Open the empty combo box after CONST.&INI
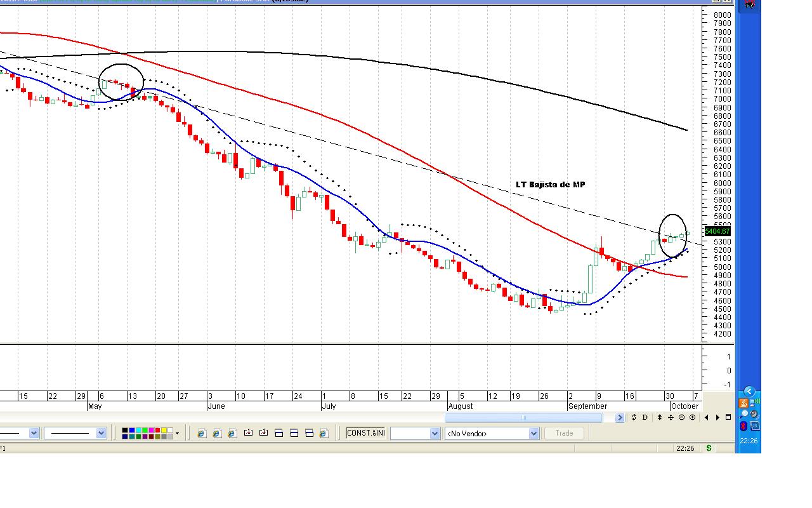This screenshot has height=508, width=812. coord(415,433)
